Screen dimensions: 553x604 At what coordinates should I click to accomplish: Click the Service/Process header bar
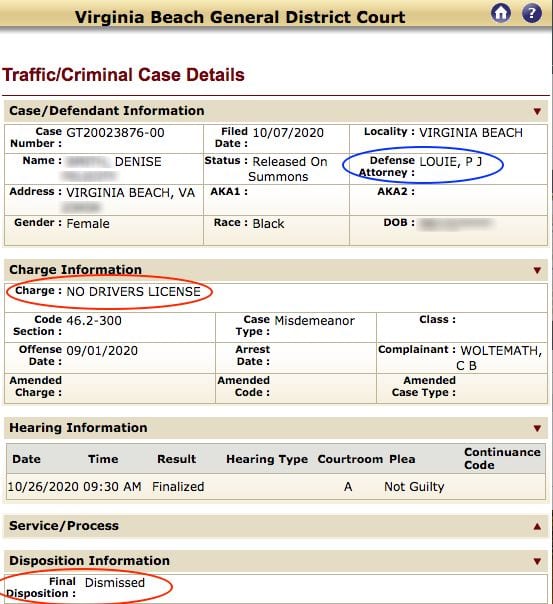pos(276,526)
